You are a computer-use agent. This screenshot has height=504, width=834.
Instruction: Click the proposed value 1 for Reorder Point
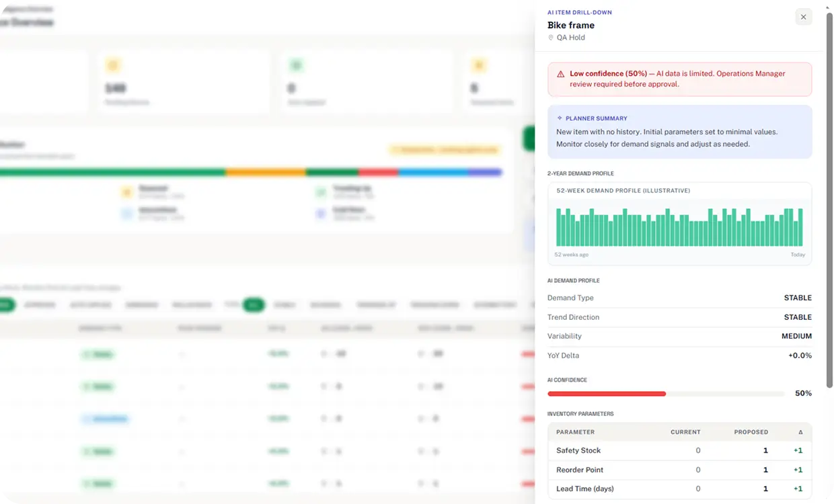tap(765, 470)
